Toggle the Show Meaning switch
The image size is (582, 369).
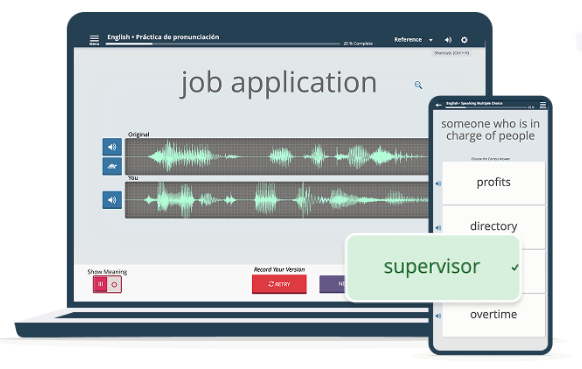pyautogui.click(x=107, y=284)
